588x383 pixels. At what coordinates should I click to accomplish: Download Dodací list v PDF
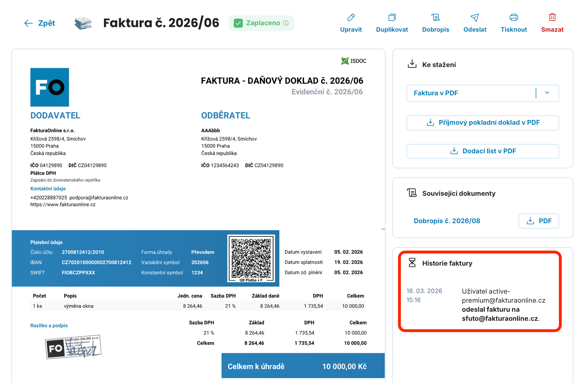[483, 151]
